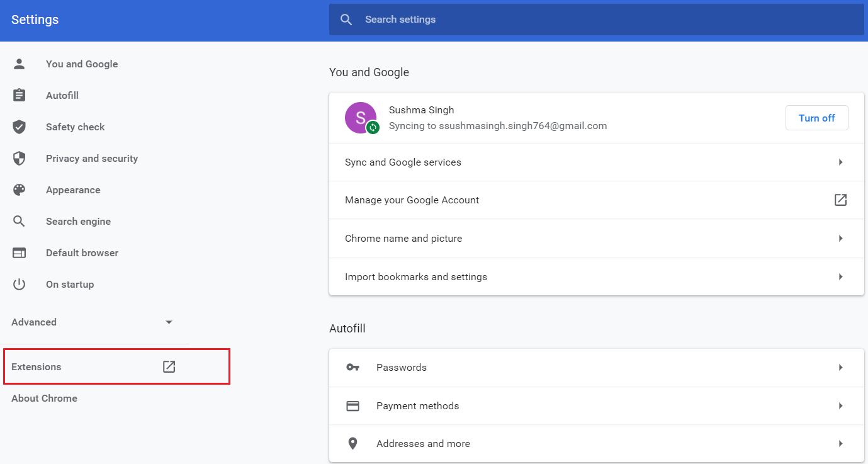Click into the Search settings field
Screen dimensions: 868x464
[596, 20]
